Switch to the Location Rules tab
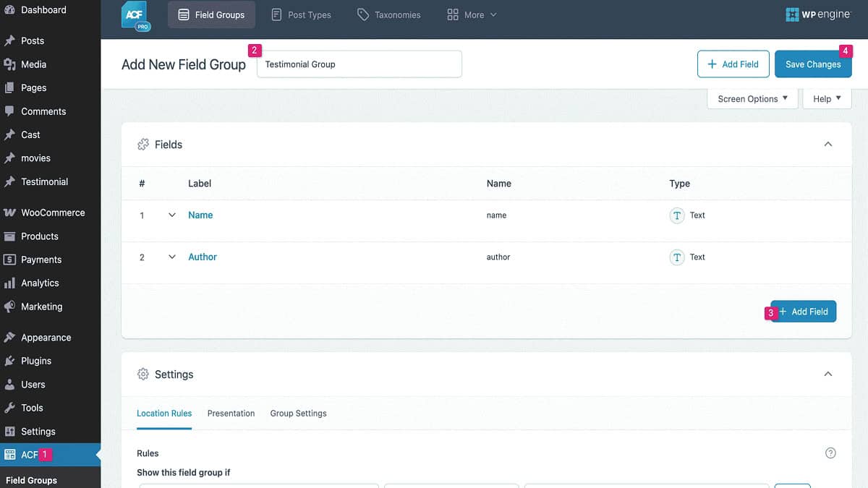Screen dimensions: 868x488 (164, 414)
